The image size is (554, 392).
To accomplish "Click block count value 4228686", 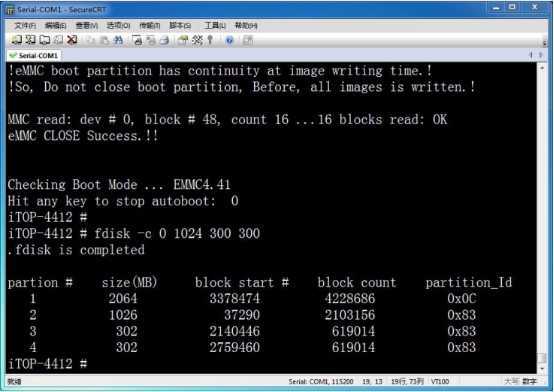I will click(350, 299).
